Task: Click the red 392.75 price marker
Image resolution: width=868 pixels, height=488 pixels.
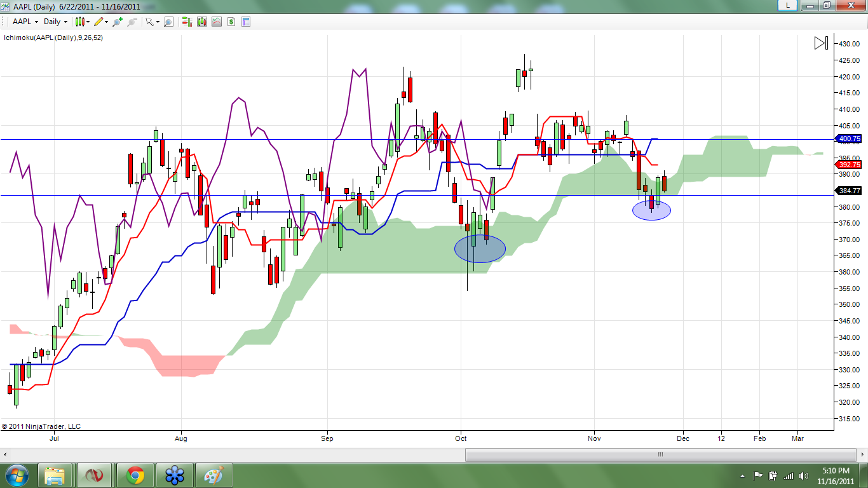Action: [850, 164]
